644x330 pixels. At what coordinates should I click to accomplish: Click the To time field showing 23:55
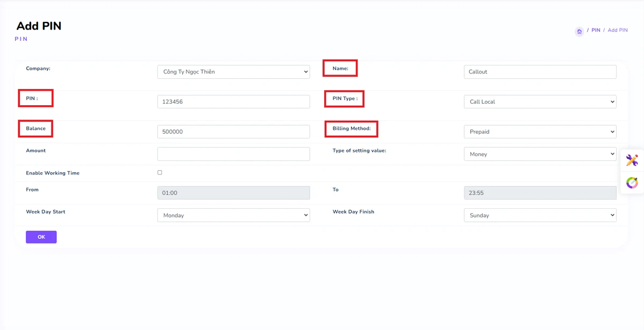point(540,193)
